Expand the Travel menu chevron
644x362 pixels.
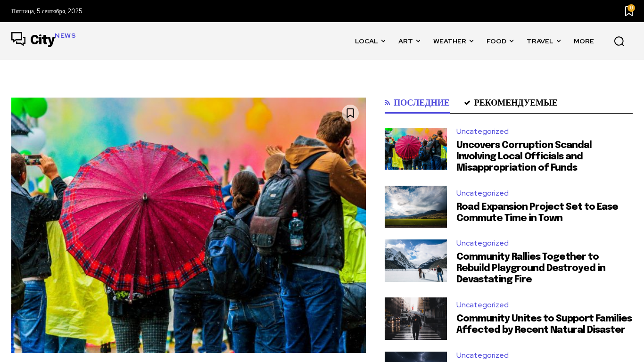point(559,41)
